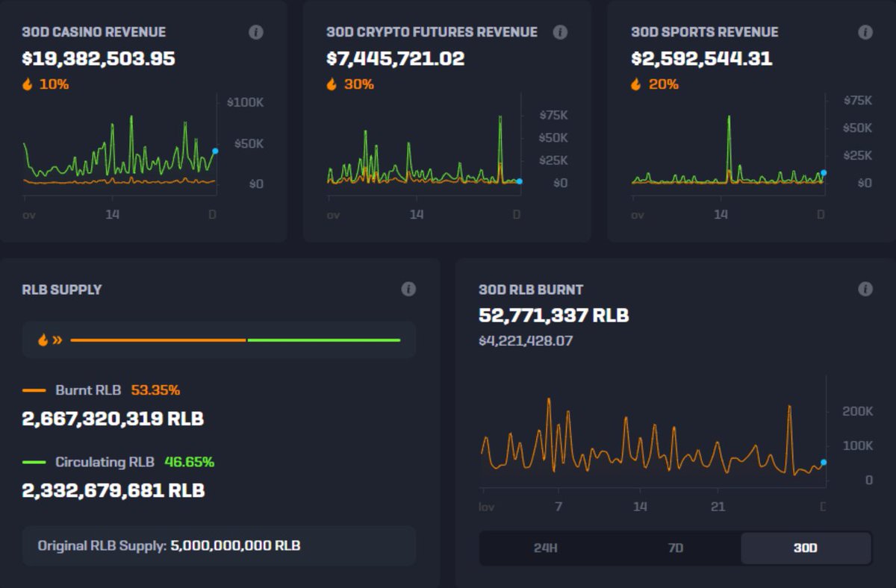Open the info icon for 30D RLB Burnt
Screen dimensions: 896x588
point(865,289)
